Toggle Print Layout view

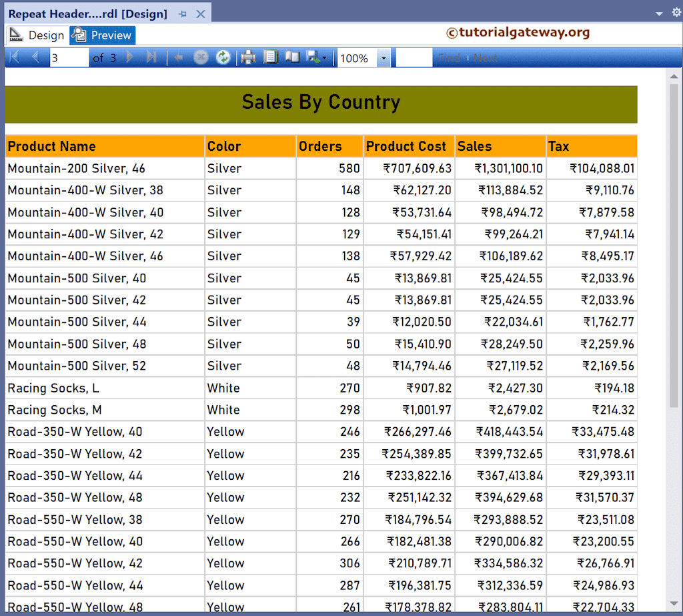pyautogui.click(x=270, y=58)
